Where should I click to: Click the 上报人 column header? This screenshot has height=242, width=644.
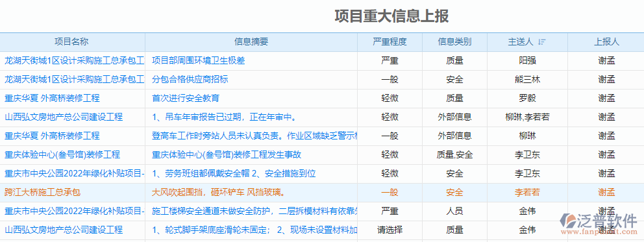pos(606,42)
